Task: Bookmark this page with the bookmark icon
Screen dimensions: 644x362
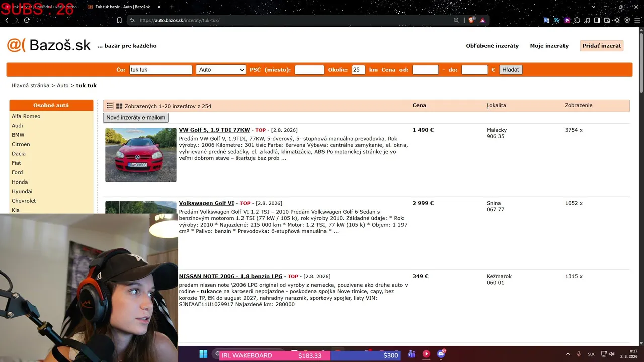Action: pos(119,20)
